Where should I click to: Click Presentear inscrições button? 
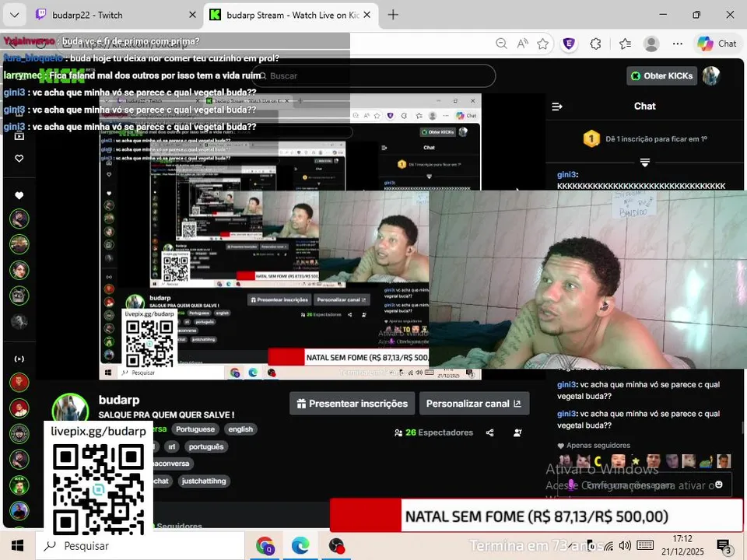click(352, 404)
